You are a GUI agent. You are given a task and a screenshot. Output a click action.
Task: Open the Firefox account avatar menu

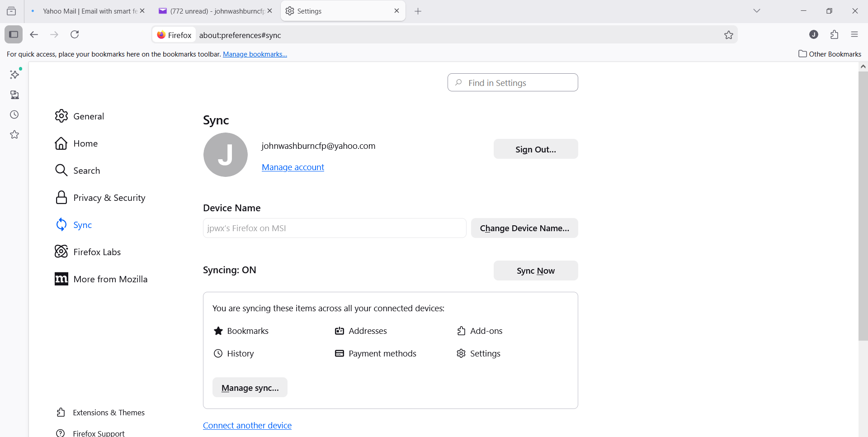coord(813,34)
